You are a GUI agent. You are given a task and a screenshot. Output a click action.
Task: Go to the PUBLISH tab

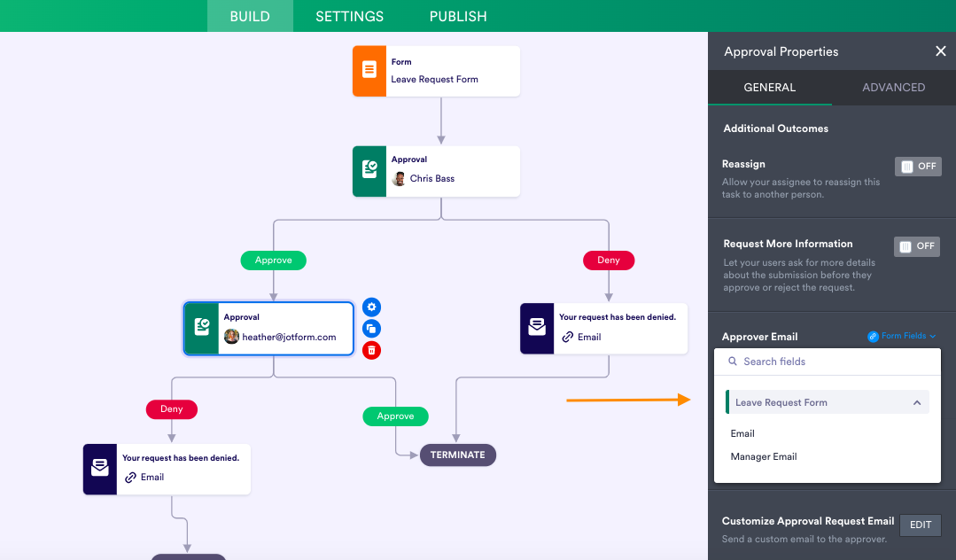coord(458,16)
